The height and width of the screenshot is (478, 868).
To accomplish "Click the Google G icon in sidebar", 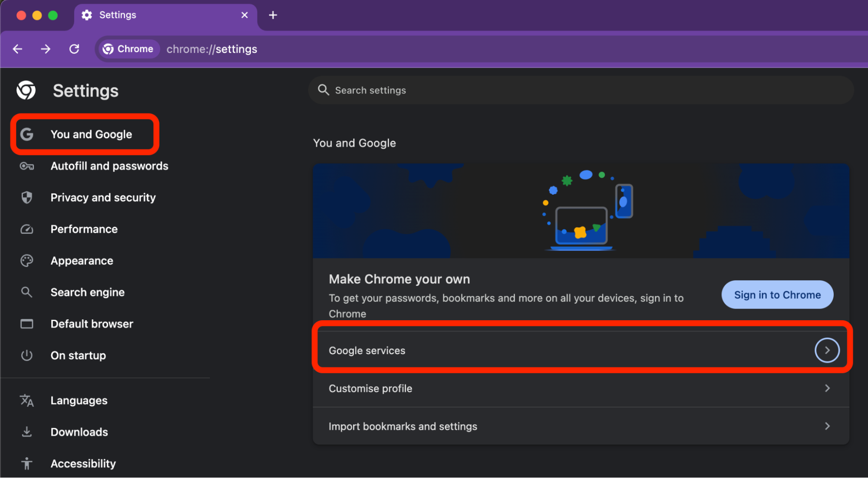I will pos(27,134).
